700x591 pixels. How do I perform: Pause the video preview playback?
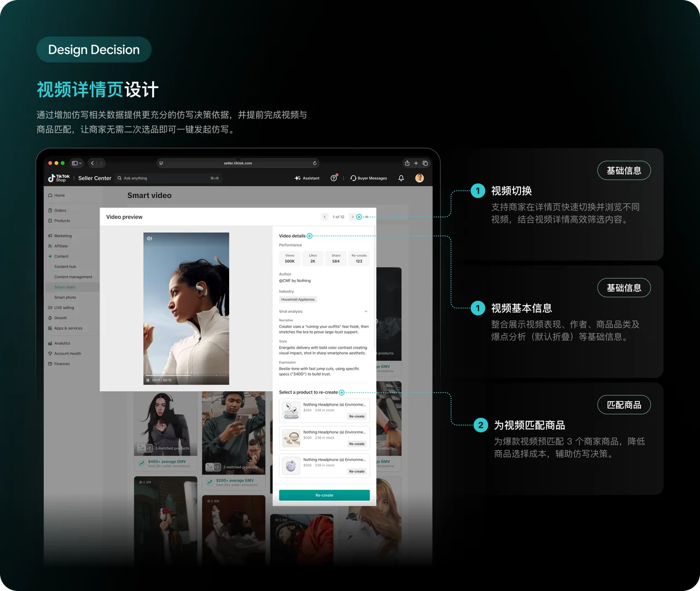tap(148, 381)
